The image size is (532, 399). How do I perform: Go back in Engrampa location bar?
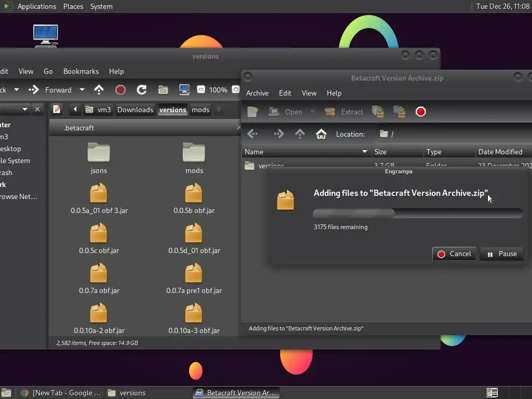[x=252, y=134]
